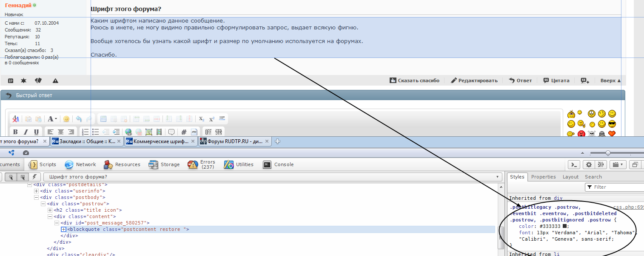
Task: Click the remove text formatting icon
Action: 15,119
